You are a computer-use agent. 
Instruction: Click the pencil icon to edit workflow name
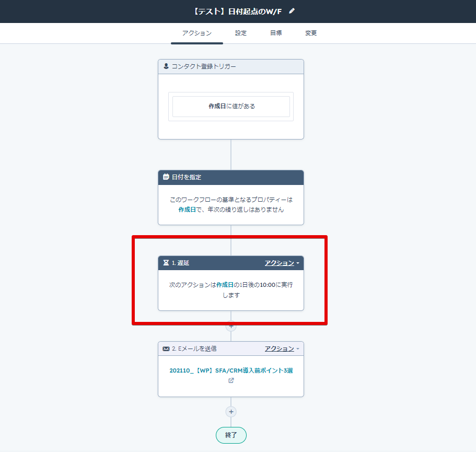pyautogui.click(x=292, y=11)
